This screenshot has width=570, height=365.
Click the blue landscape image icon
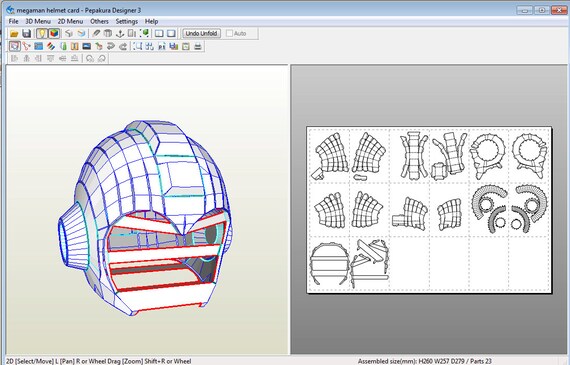pyautogui.click(x=87, y=46)
